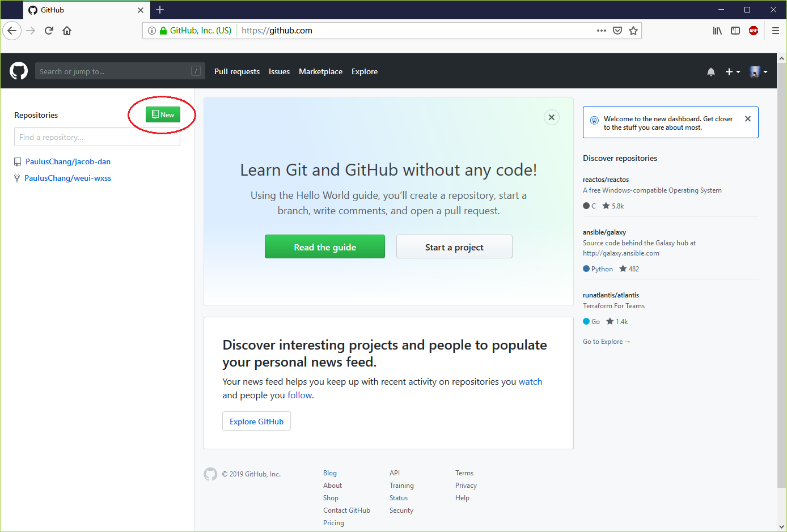Open Status footer link

pyautogui.click(x=399, y=498)
